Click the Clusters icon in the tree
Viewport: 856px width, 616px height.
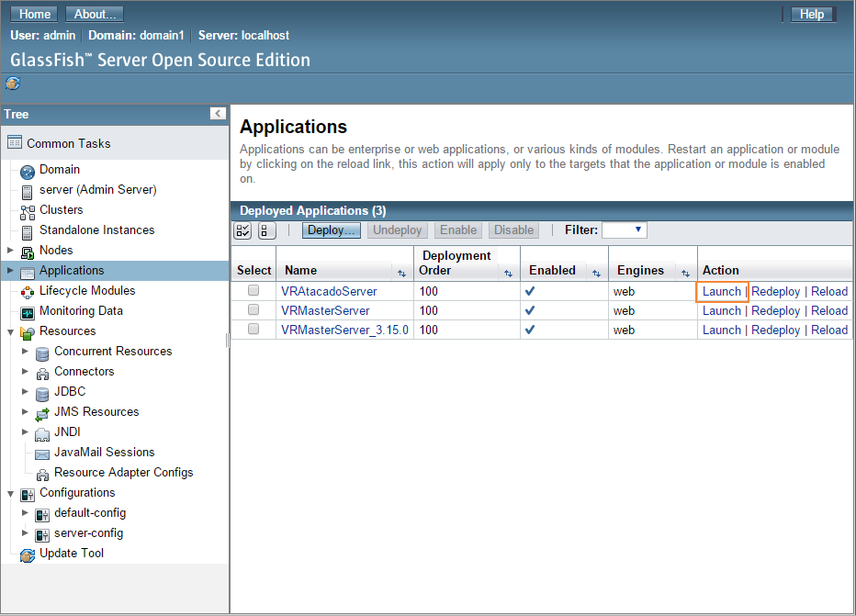(28, 212)
